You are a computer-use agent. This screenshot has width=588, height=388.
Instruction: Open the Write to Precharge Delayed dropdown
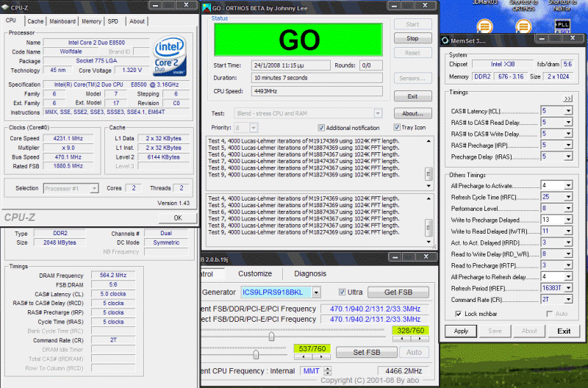click(568, 220)
